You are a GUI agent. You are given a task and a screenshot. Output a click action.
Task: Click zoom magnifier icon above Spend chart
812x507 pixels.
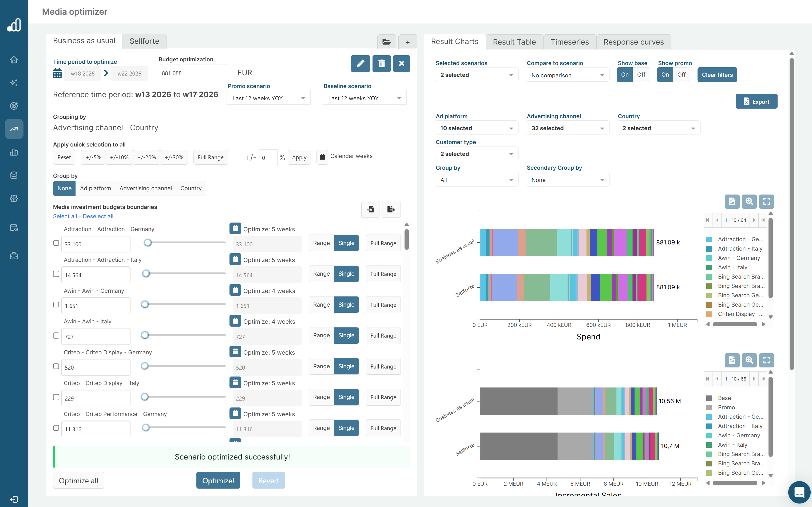749,201
